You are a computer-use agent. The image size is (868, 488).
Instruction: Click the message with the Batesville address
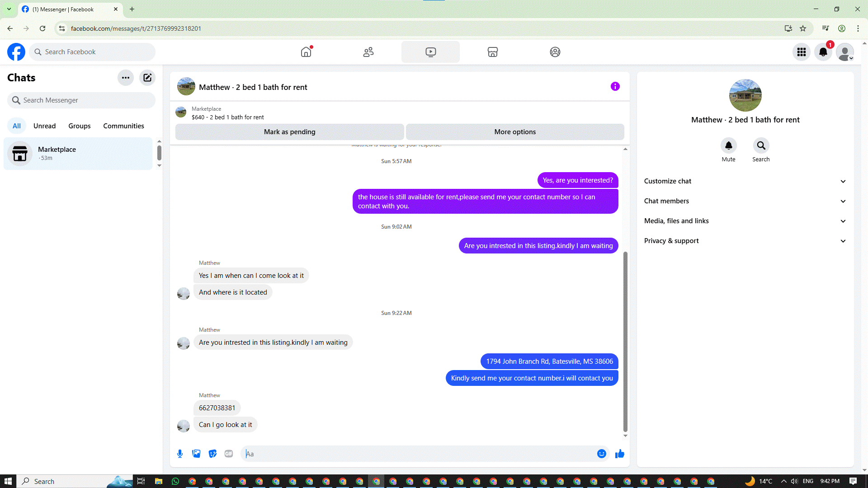coord(549,361)
